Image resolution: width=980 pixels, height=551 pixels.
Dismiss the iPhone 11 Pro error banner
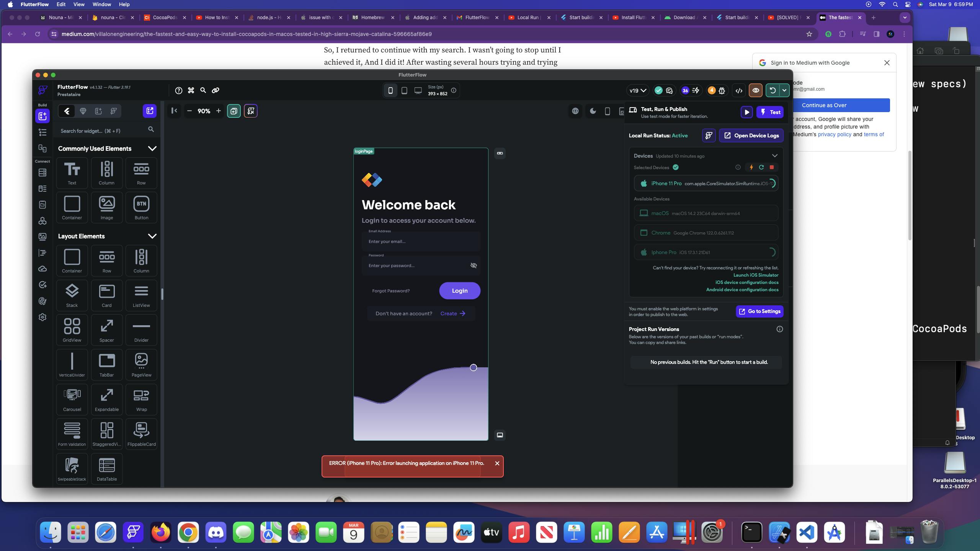pyautogui.click(x=497, y=463)
